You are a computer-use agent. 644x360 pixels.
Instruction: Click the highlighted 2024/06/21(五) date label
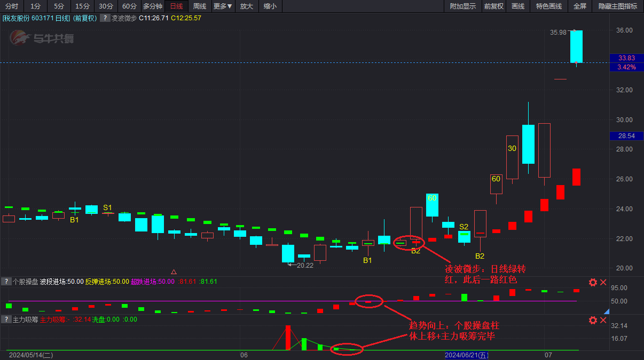click(467, 355)
